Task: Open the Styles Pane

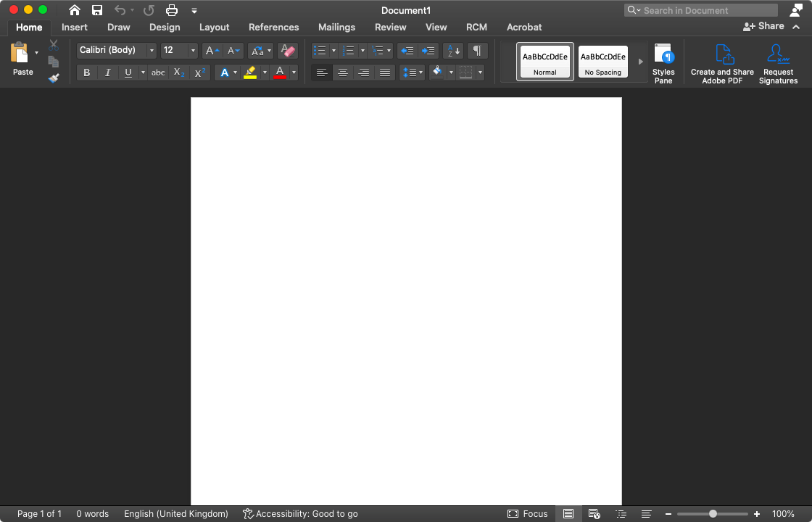Action: point(663,63)
